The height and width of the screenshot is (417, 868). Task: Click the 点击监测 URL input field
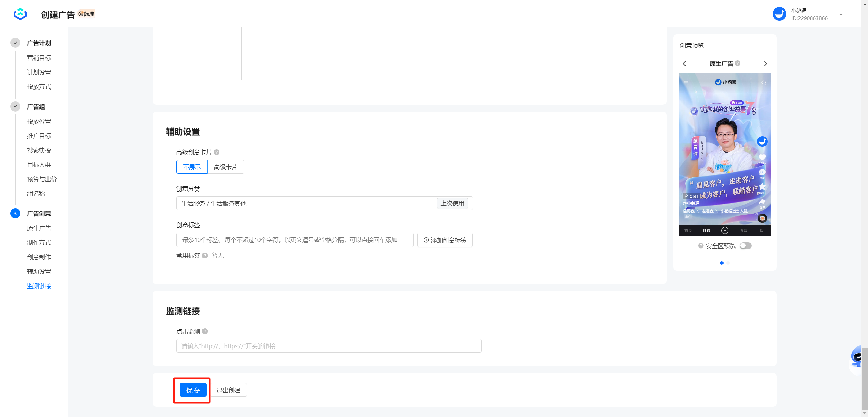coord(329,346)
